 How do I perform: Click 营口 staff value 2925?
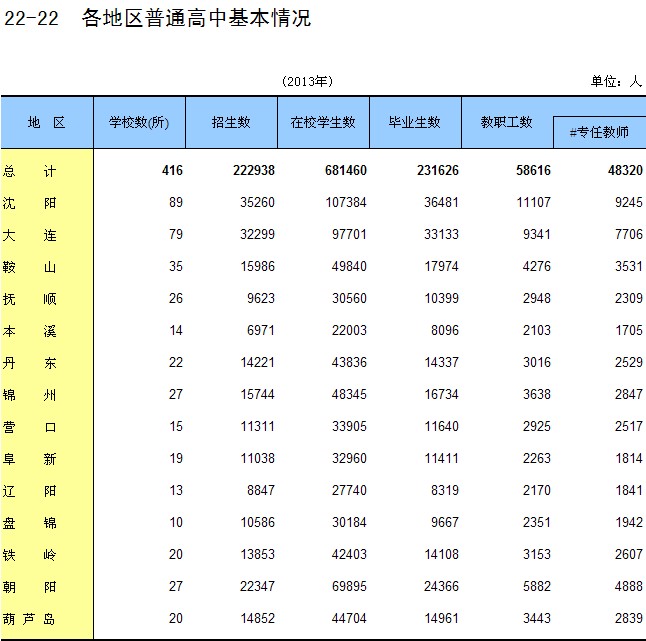(x=537, y=426)
